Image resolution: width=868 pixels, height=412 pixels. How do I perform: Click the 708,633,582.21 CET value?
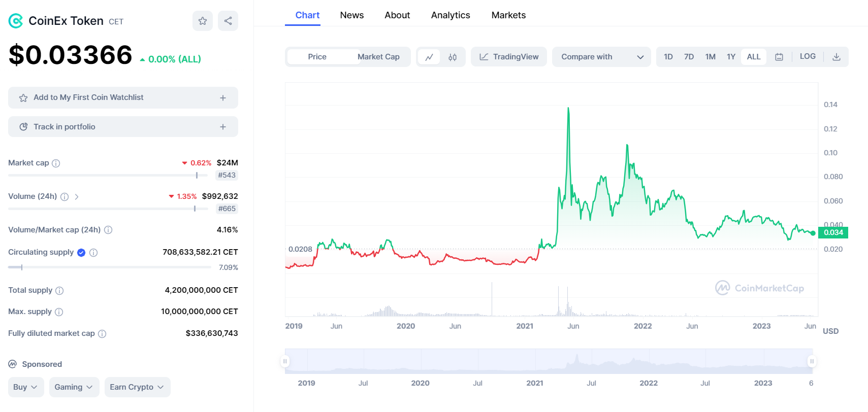pos(200,252)
